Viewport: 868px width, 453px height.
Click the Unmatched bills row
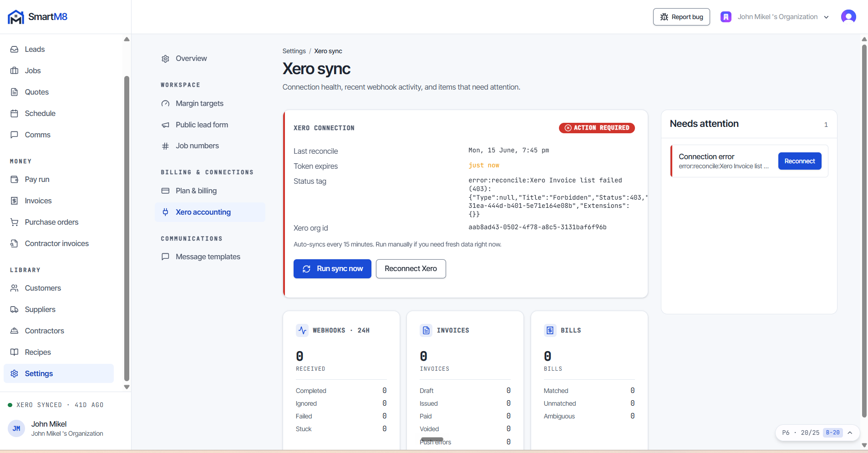pos(589,403)
